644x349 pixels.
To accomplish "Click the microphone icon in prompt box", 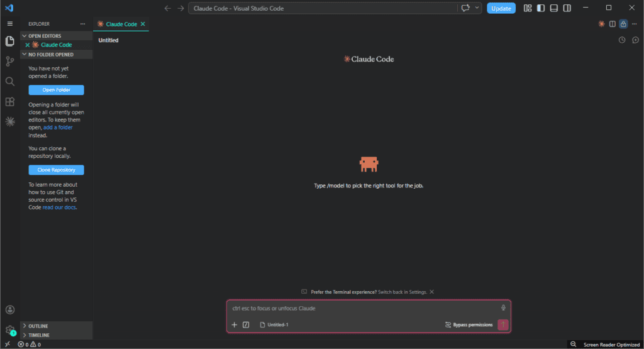I will 503,307.
